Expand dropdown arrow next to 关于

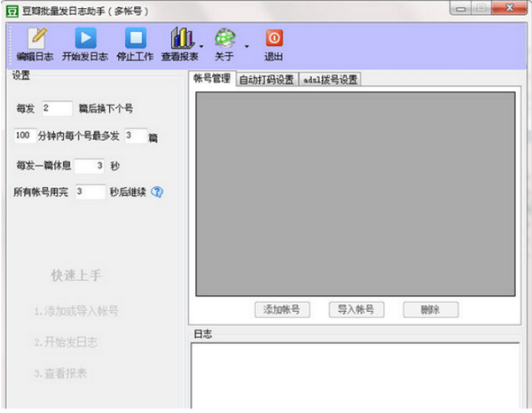[246, 46]
